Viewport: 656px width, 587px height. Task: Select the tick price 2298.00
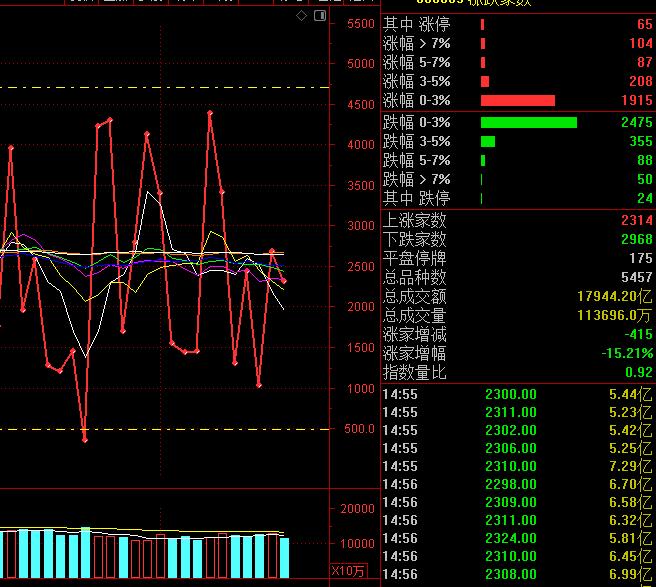(511, 484)
